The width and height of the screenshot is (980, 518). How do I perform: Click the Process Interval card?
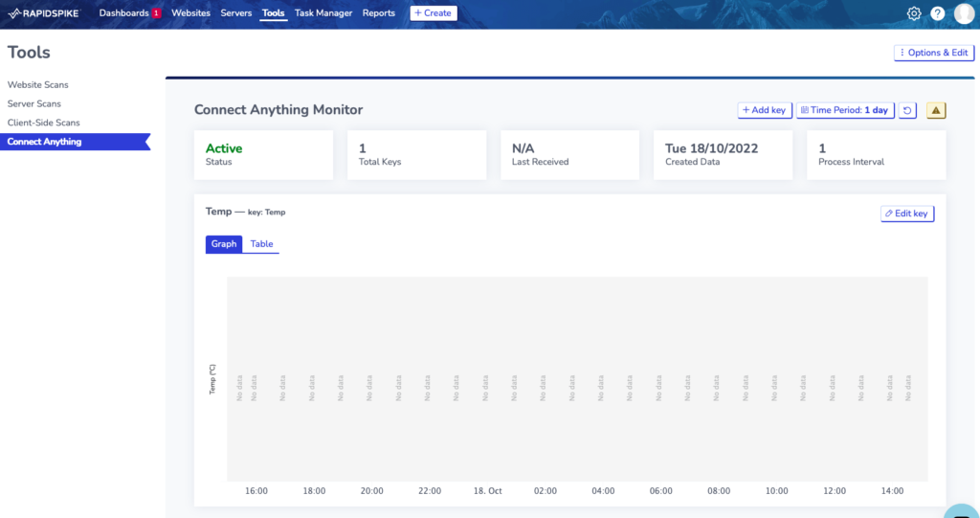point(877,155)
